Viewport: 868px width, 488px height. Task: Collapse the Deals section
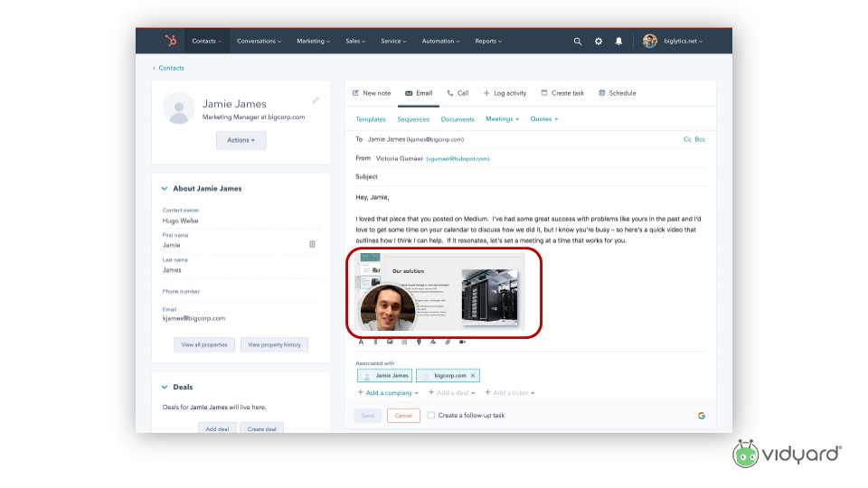tap(165, 388)
